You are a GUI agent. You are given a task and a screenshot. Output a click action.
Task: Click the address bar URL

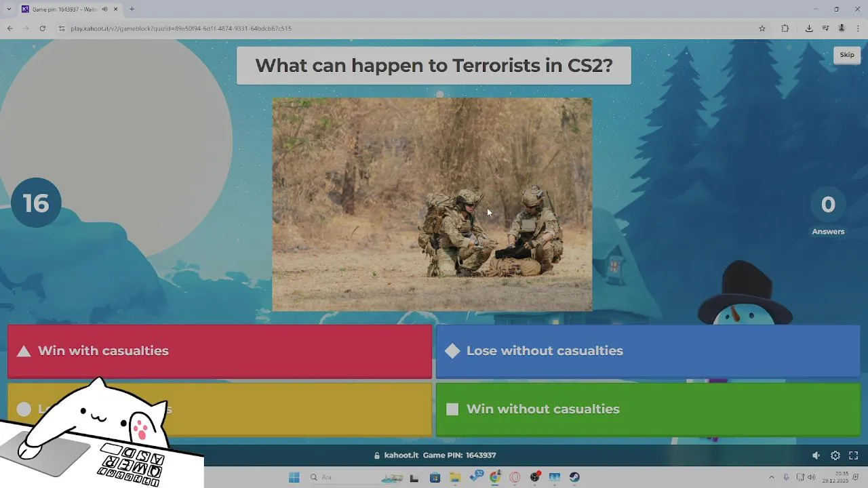point(181,28)
